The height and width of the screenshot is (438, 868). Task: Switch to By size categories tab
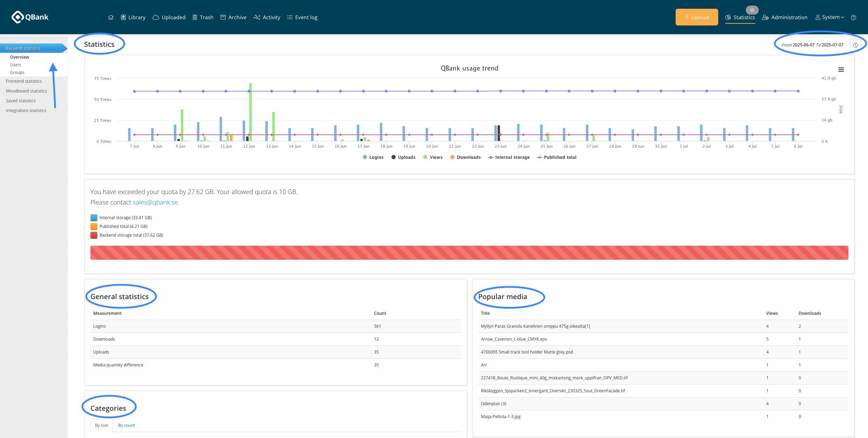click(102, 425)
